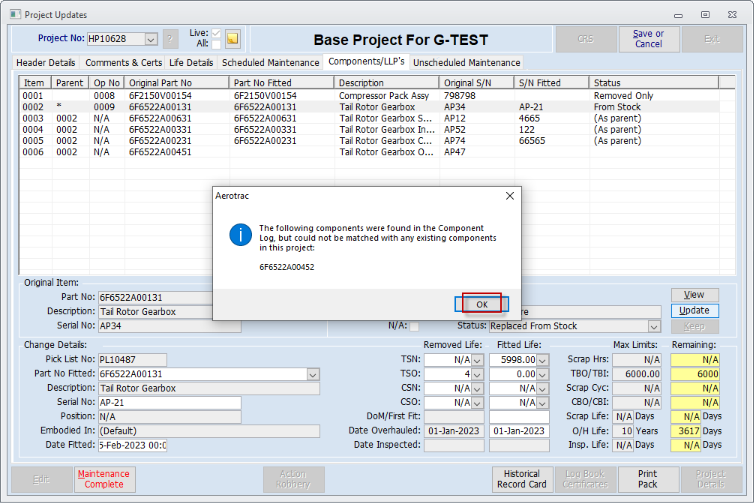Open the Project No dropdown
The height and width of the screenshot is (503, 754).
[x=151, y=39]
